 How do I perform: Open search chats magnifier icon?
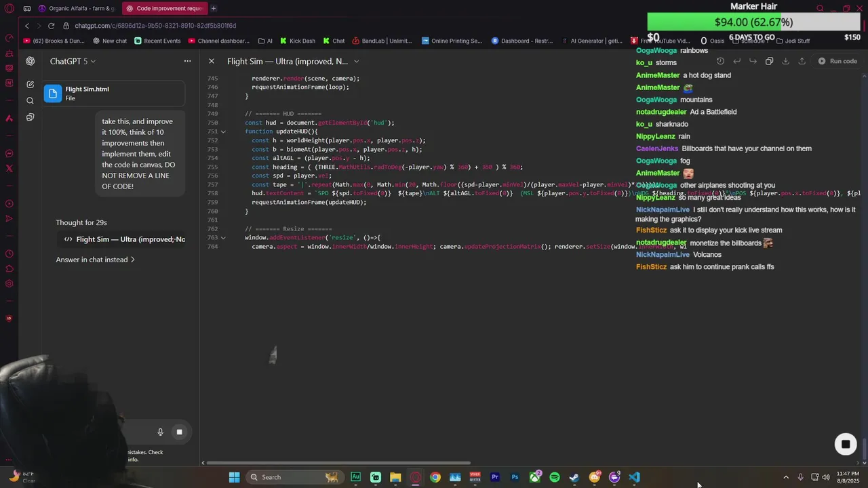coord(31,101)
